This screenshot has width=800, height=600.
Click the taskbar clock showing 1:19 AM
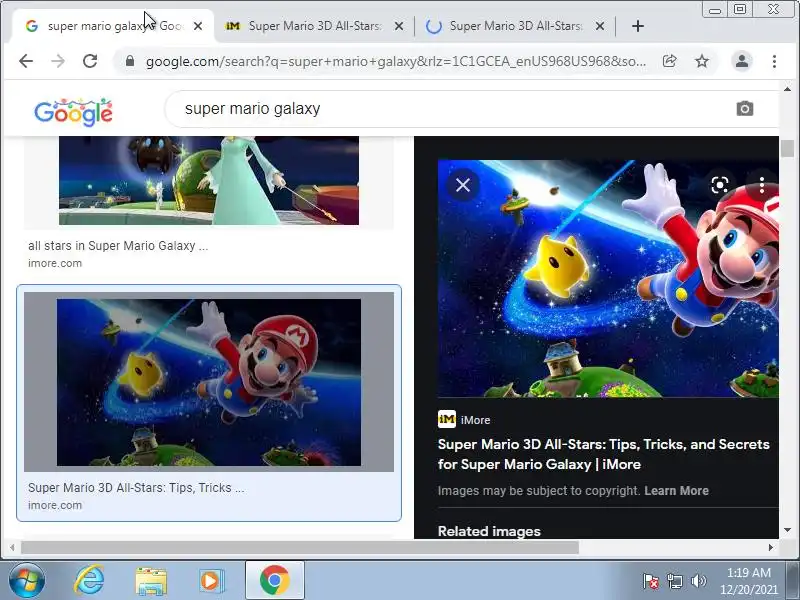748,581
